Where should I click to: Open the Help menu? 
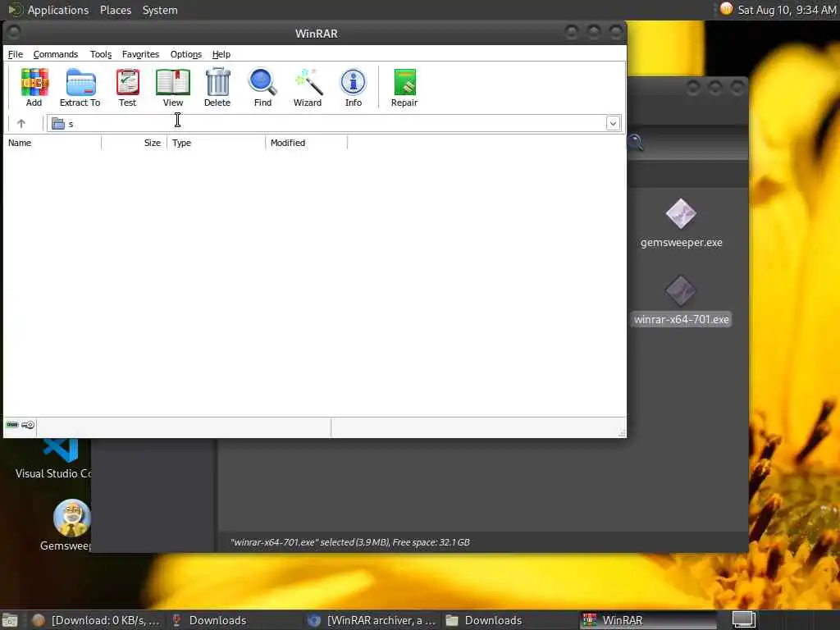tap(221, 54)
